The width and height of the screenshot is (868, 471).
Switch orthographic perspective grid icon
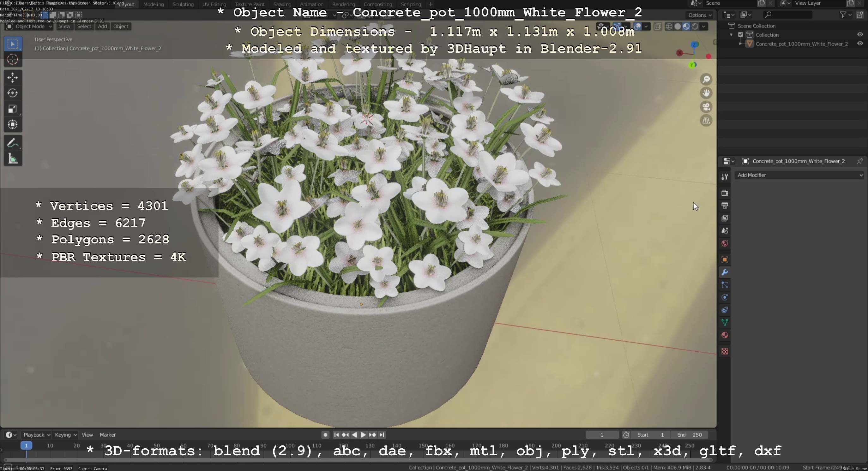(706, 121)
